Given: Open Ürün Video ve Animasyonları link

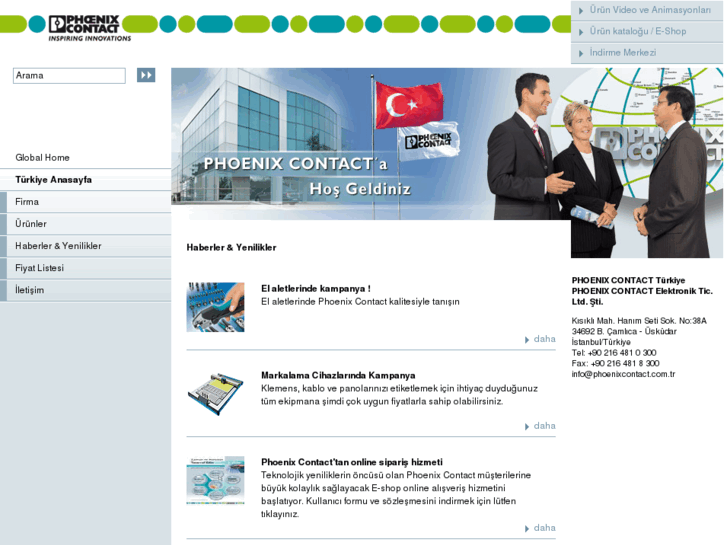Looking at the screenshot, I should click(650, 10).
